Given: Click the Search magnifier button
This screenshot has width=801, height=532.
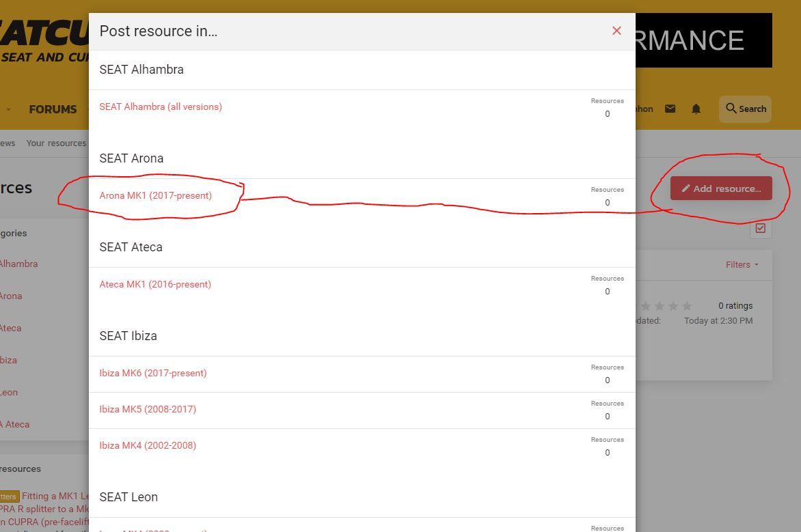Looking at the screenshot, I should [x=745, y=109].
